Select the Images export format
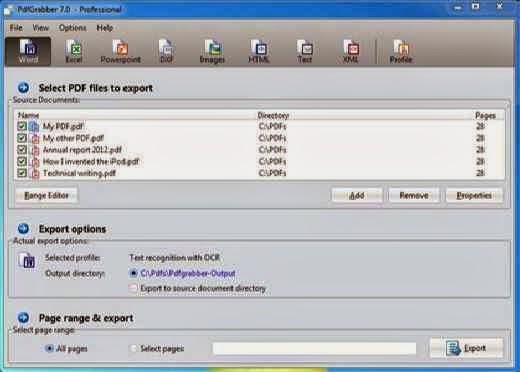Viewport: 520px width, 372px height. coord(212,51)
